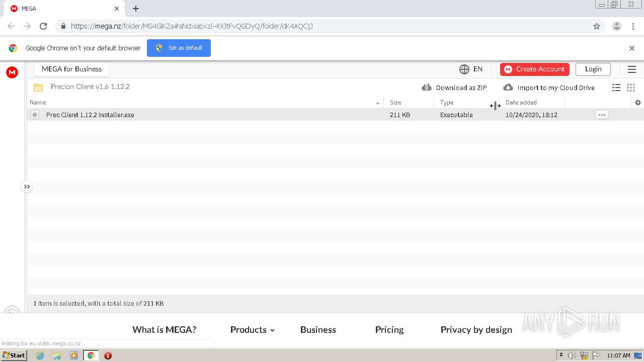Viewport: 644px width, 362px height.
Task: Open Windows Explorer from taskbar
Action: (57, 355)
